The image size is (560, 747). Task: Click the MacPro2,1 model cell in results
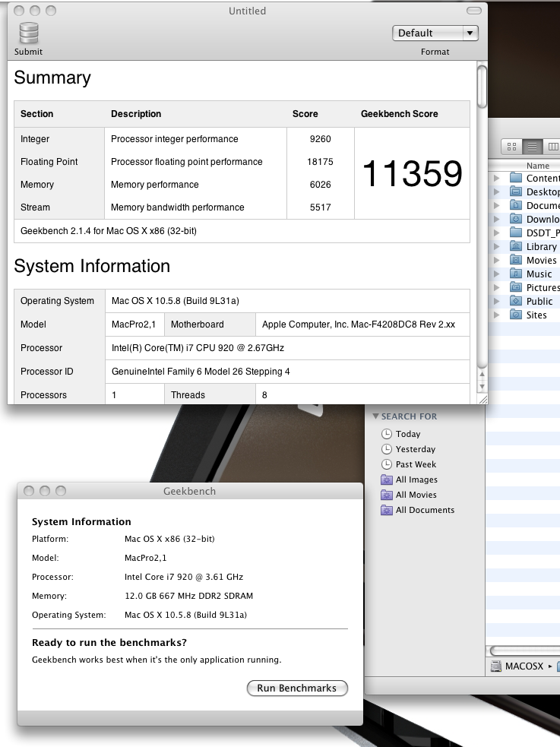click(134, 324)
